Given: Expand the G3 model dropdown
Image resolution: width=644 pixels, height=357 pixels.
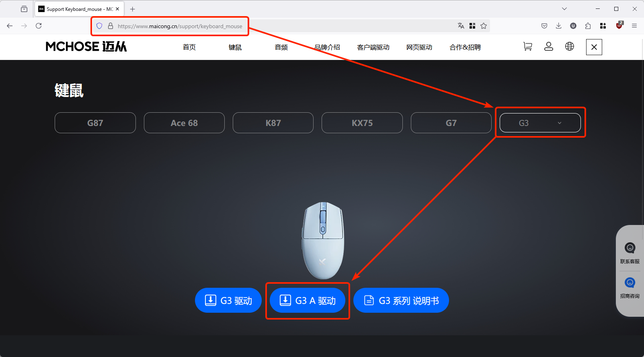Looking at the screenshot, I should click(x=540, y=123).
